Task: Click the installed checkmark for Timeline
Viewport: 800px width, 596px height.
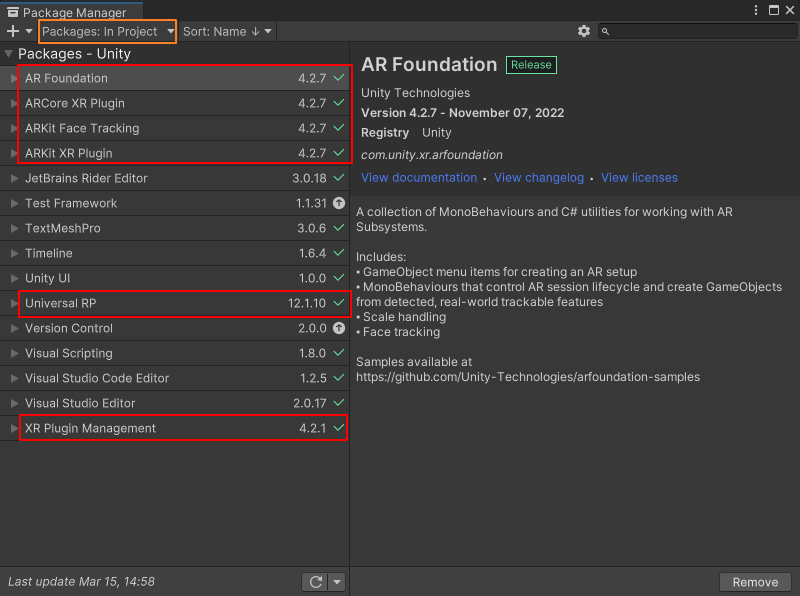Action: tap(339, 253)
